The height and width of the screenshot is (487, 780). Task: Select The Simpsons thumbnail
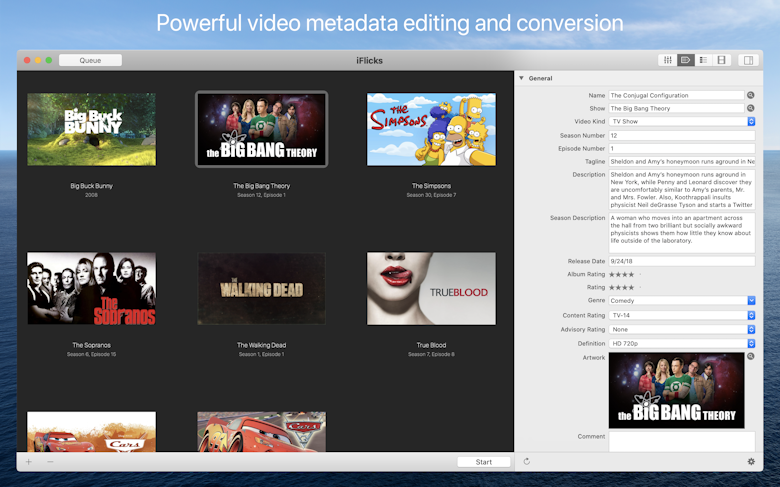431,129
